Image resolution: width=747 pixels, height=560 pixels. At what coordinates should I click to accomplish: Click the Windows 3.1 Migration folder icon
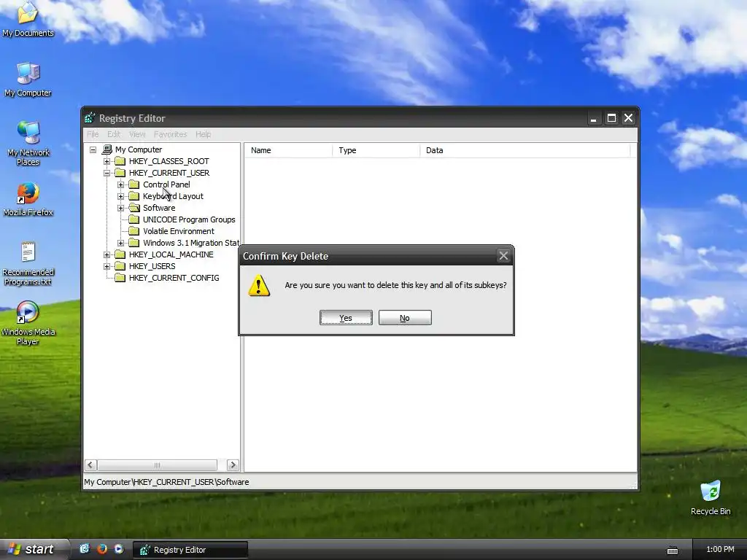[x=134, y=243]
